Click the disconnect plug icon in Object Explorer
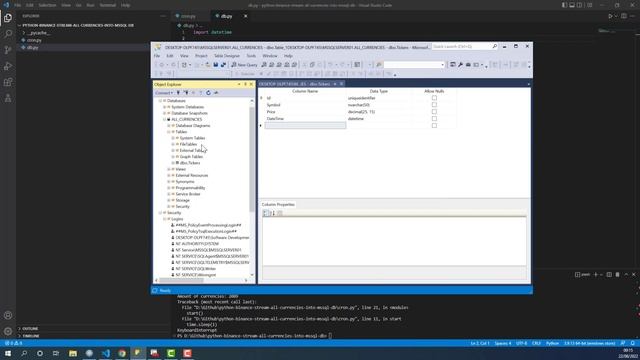 point(186,93)
